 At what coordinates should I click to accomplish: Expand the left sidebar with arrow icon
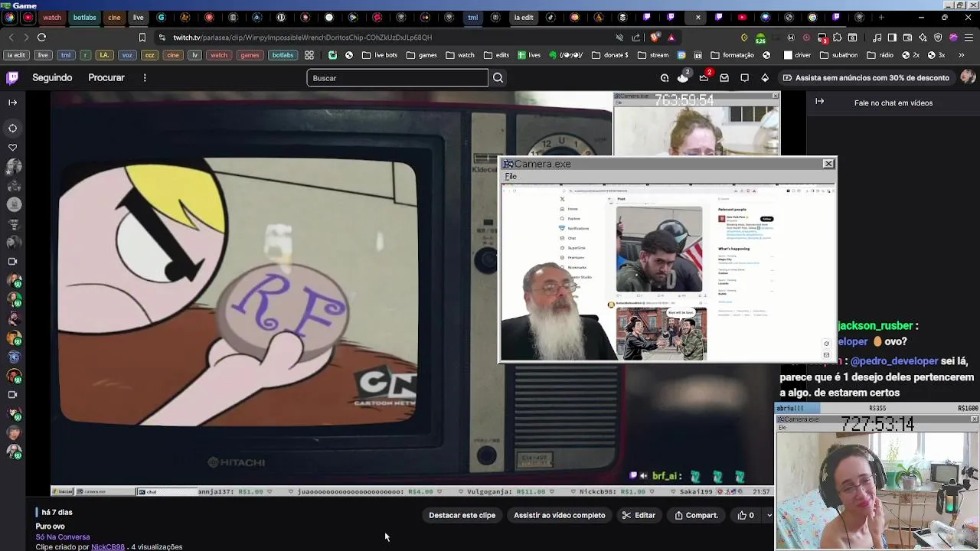point(12,102)
